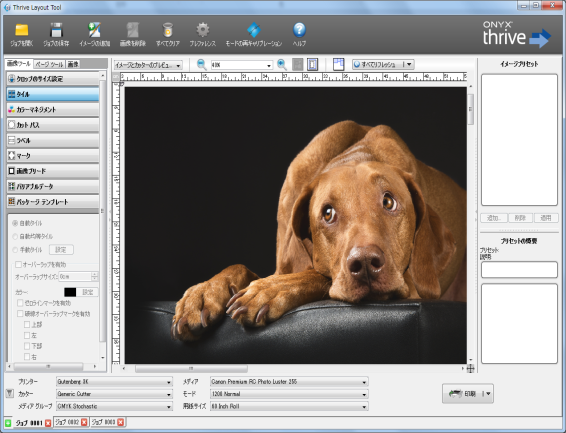Select the 自動均等タイル radio button

click(x=15, y=236)
